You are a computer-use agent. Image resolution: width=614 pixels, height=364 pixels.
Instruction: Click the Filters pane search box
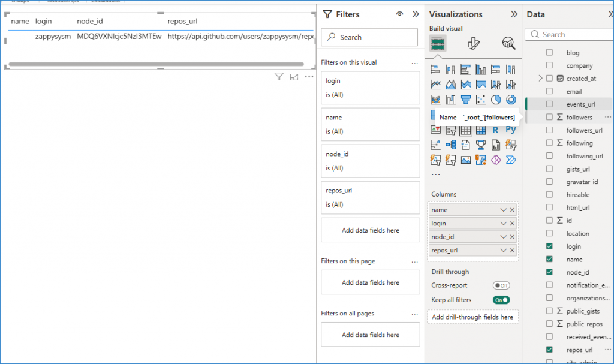tap(369, 37)
